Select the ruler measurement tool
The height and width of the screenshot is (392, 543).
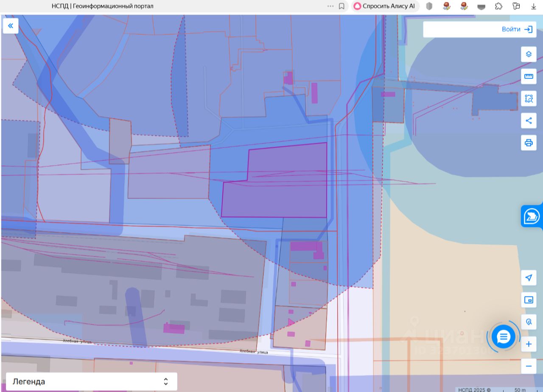click(x=529, y=76)
